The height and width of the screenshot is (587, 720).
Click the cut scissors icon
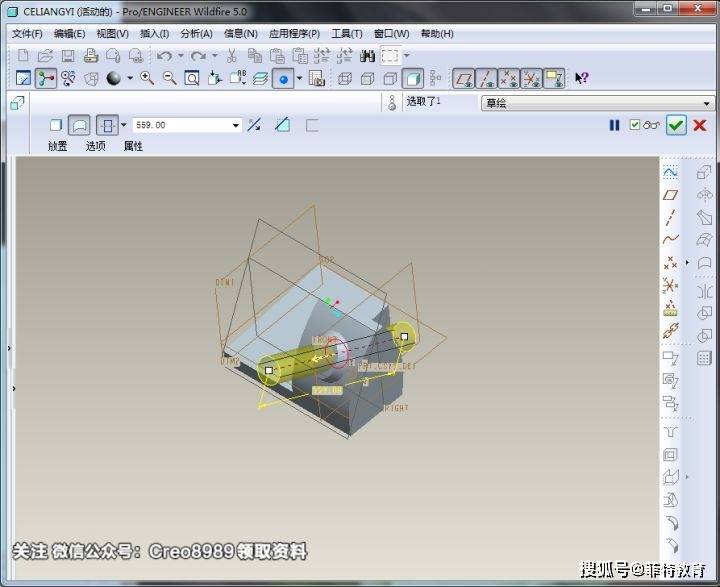[x=231, y=56]
